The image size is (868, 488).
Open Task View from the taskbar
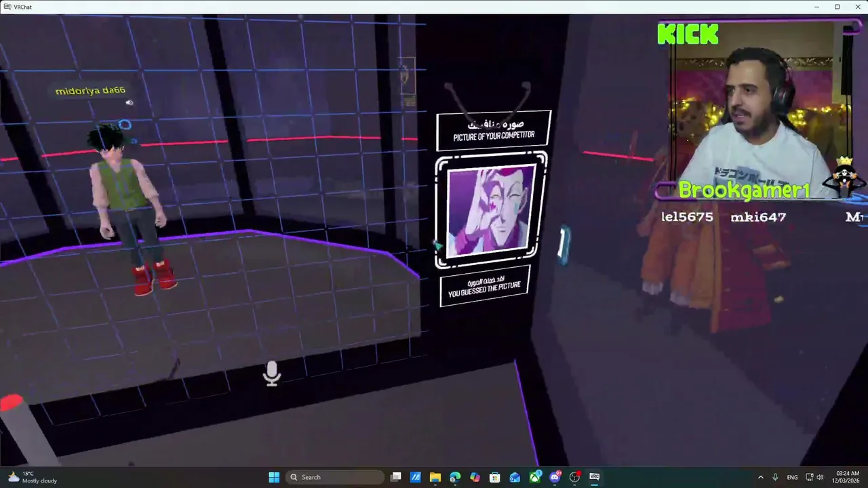click(x=396, y=477)
